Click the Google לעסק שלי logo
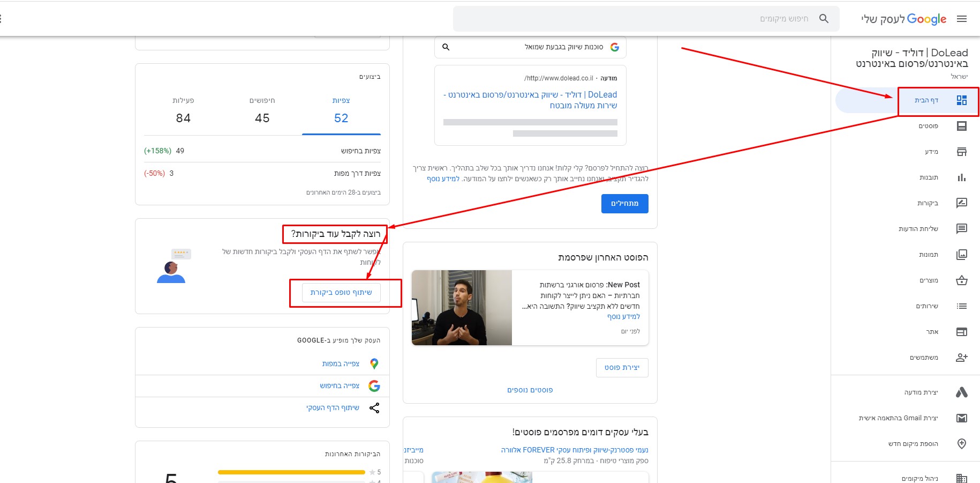 904,19
